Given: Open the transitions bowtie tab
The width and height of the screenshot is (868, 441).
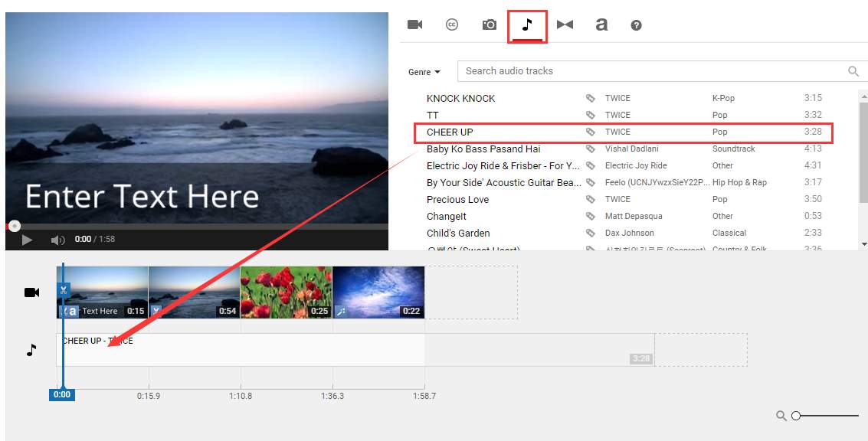Looking at the screenshot, I should 565,25.
